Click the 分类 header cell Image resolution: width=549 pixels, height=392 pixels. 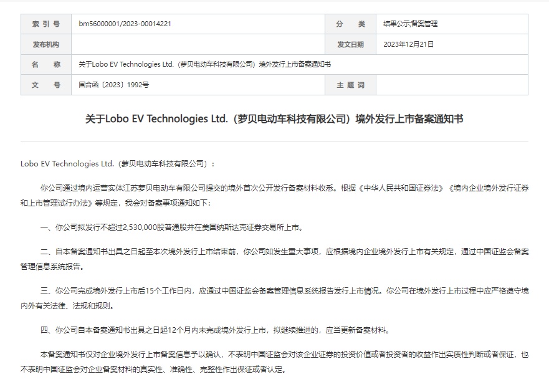click(x=350, y=24)
